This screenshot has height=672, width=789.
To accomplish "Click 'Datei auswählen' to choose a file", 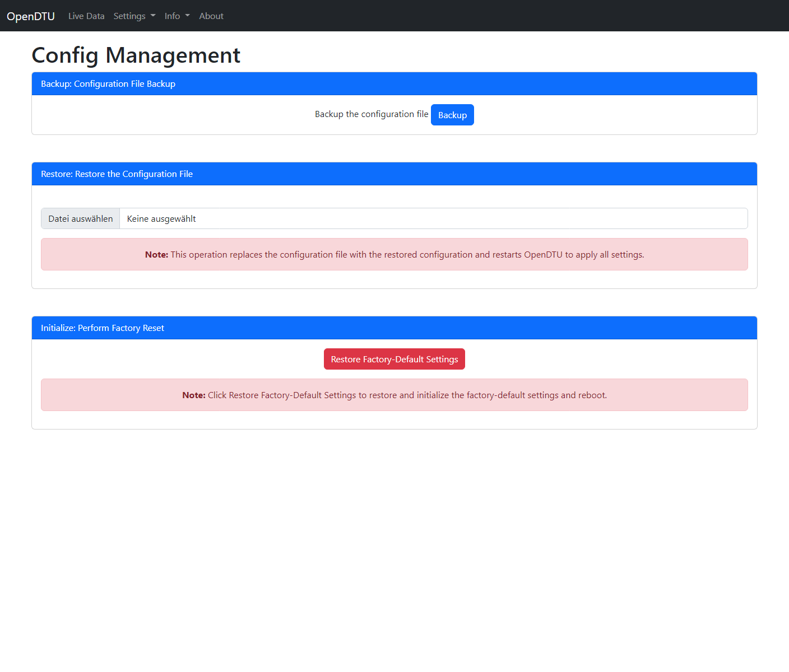I will tap(81, 219).
